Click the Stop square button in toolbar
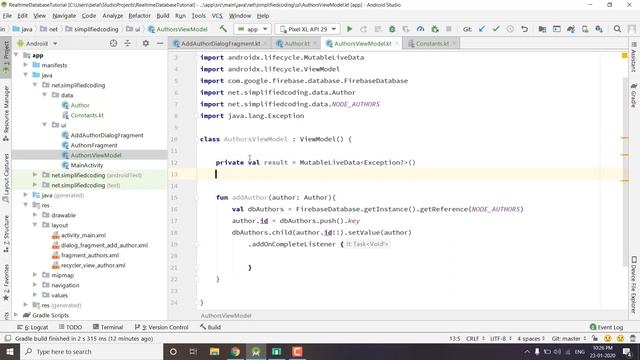640x360 pixels. pos(449,29)
